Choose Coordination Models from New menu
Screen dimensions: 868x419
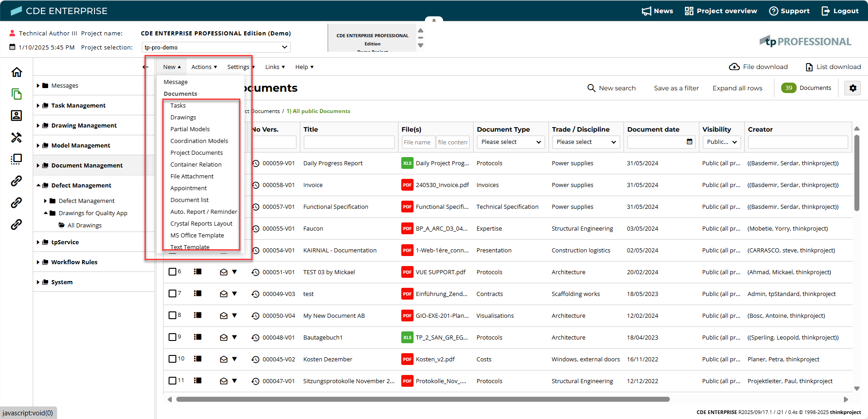coord(199,141)
